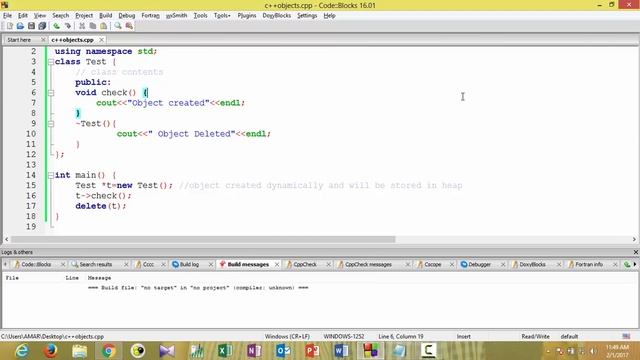This screenshot has width=640, height=360.
Task: Click 'Windows (CR+LF)' in the status bar
Action: click(287, 336)
